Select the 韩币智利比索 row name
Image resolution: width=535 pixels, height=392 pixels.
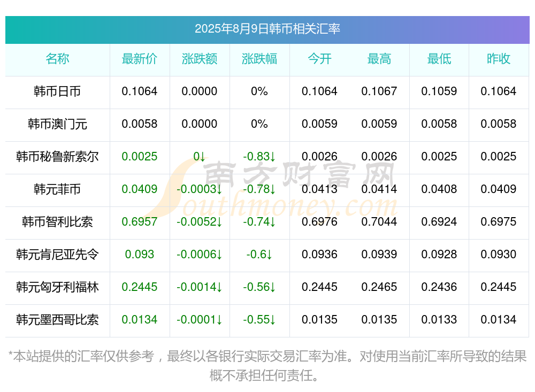point(57,222)
